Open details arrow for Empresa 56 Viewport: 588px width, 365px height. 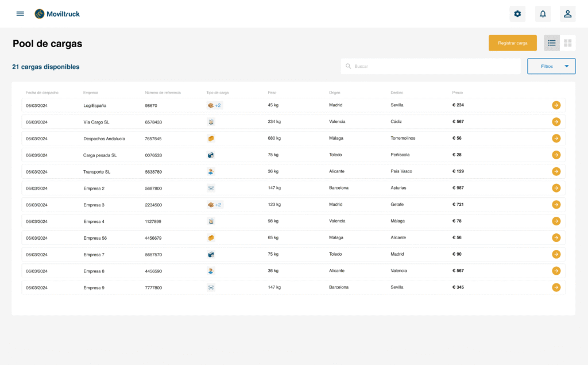556,237
